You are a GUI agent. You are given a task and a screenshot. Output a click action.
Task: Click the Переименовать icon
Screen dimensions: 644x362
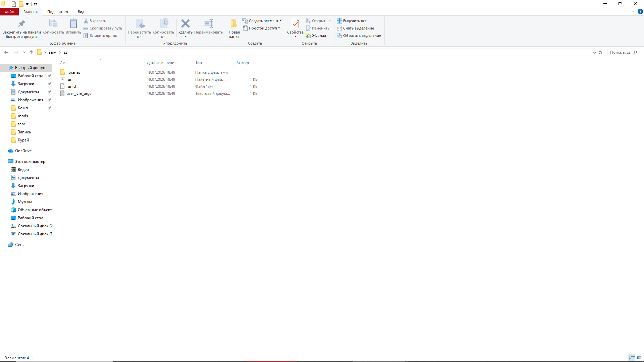pos(208,23)
